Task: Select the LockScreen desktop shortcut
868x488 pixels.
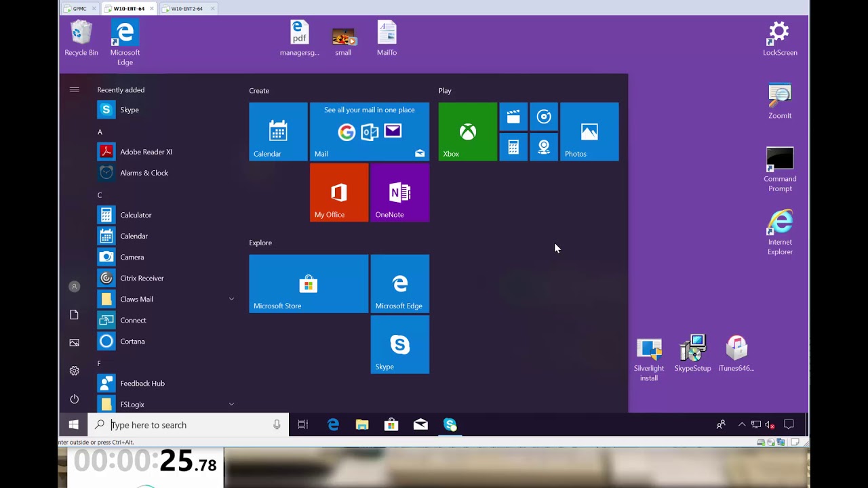Action: pos(780,39)
